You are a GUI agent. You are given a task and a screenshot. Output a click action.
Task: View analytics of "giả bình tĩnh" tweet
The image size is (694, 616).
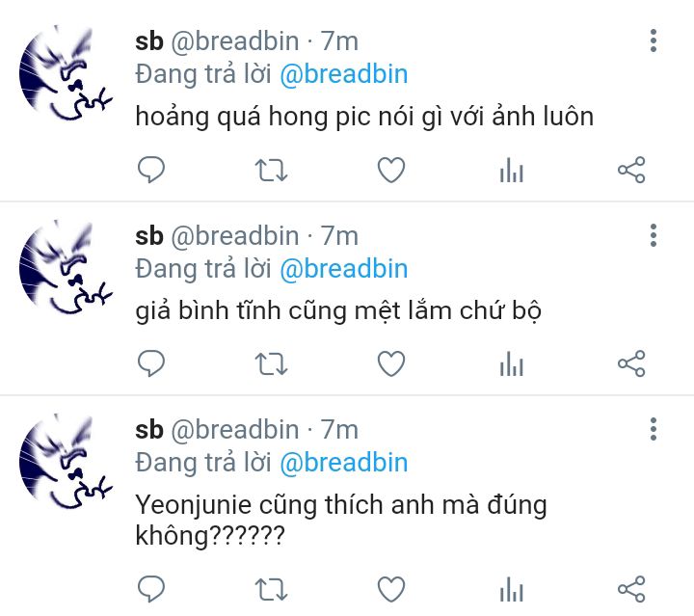coord(512,363)
